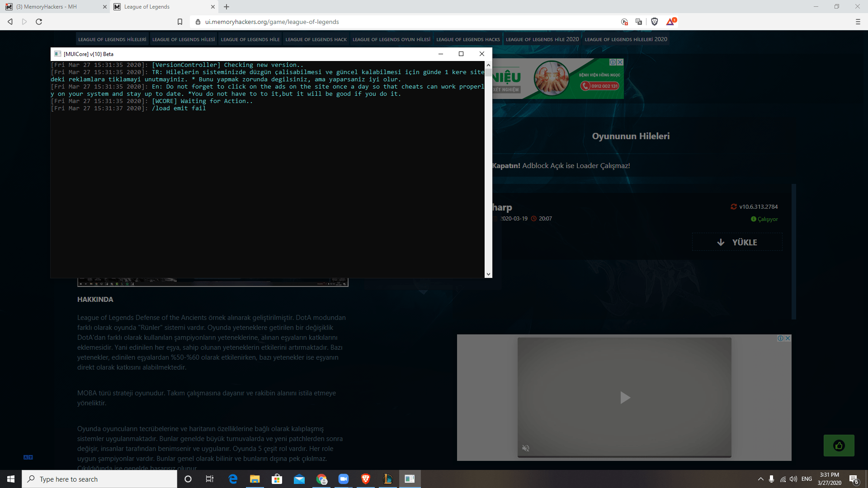Click the LEAGUE OF LEGENDS HACKS tag
Viewport: 868px width, 488px height.
click(468, 39)
